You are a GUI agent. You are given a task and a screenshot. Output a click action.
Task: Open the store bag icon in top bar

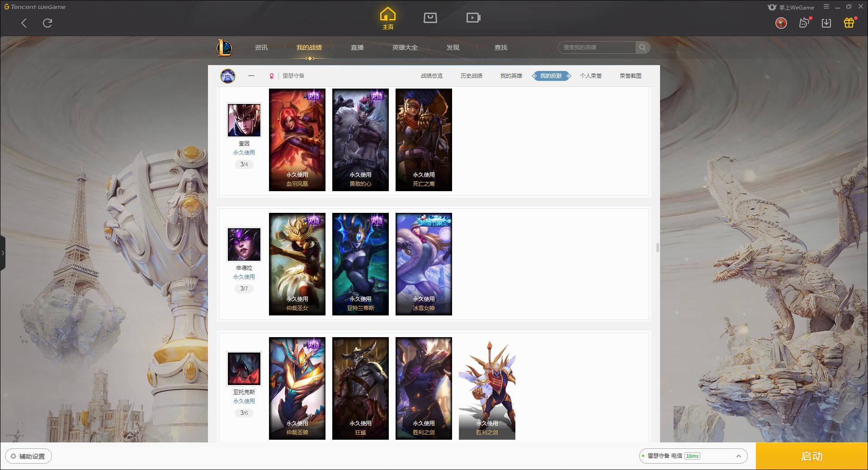point(430,18)
